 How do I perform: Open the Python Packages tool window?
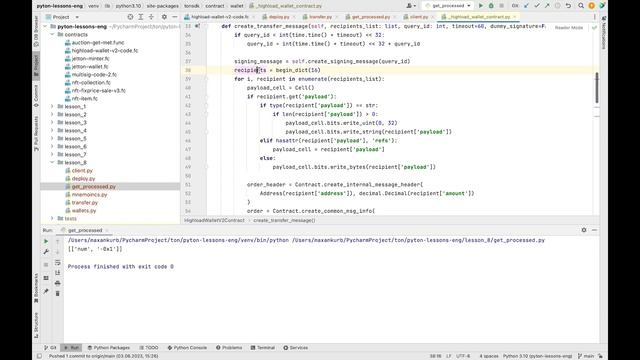(x=109, y=348)
